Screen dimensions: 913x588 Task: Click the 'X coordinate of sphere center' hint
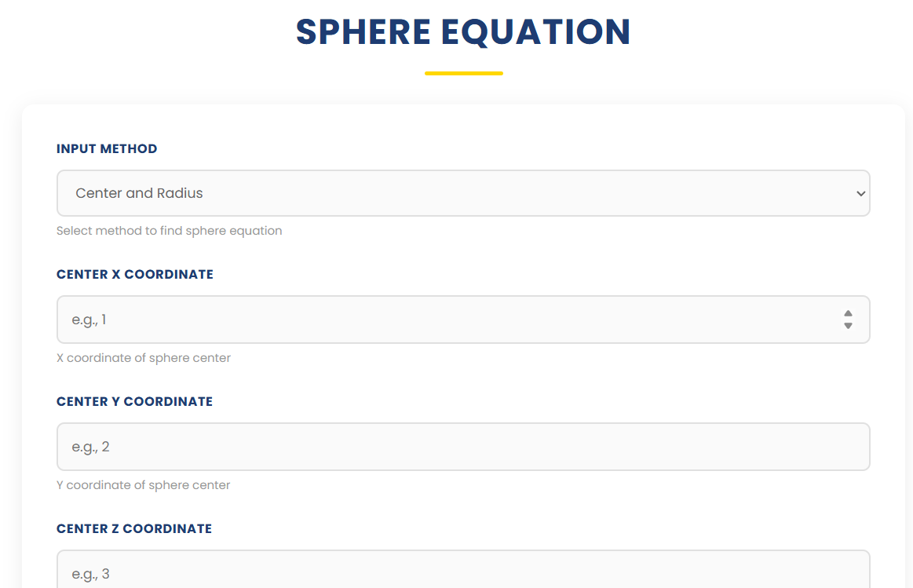pos(143,357)
